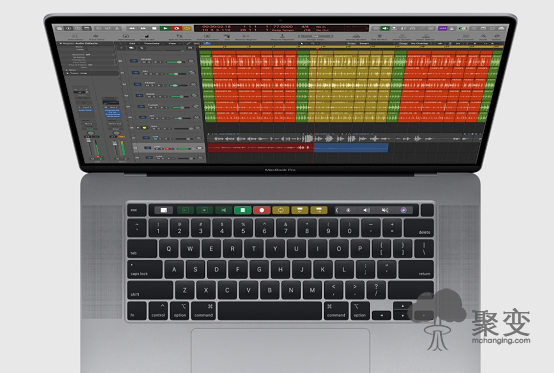Adjust the master volume slider in control bar

(x=462, y=28)
